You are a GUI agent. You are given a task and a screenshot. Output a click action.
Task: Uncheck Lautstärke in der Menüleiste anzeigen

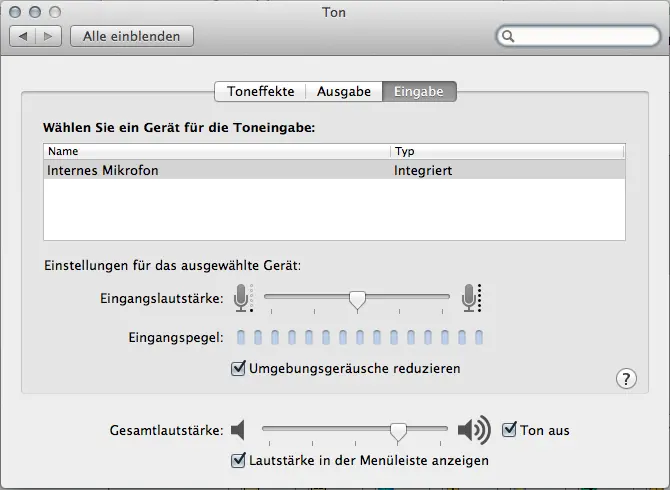tap(238, 460)
